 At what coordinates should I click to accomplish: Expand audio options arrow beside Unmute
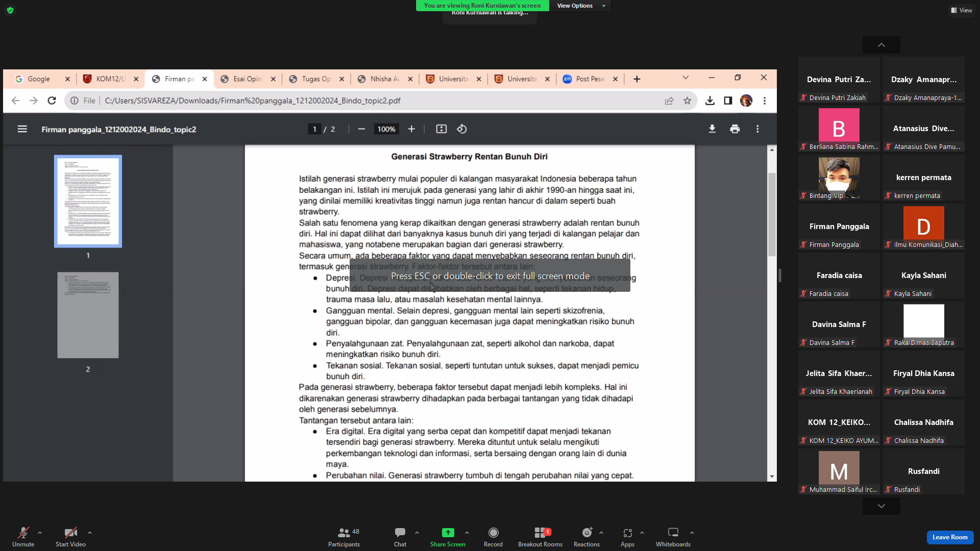(x=40, y=533)
